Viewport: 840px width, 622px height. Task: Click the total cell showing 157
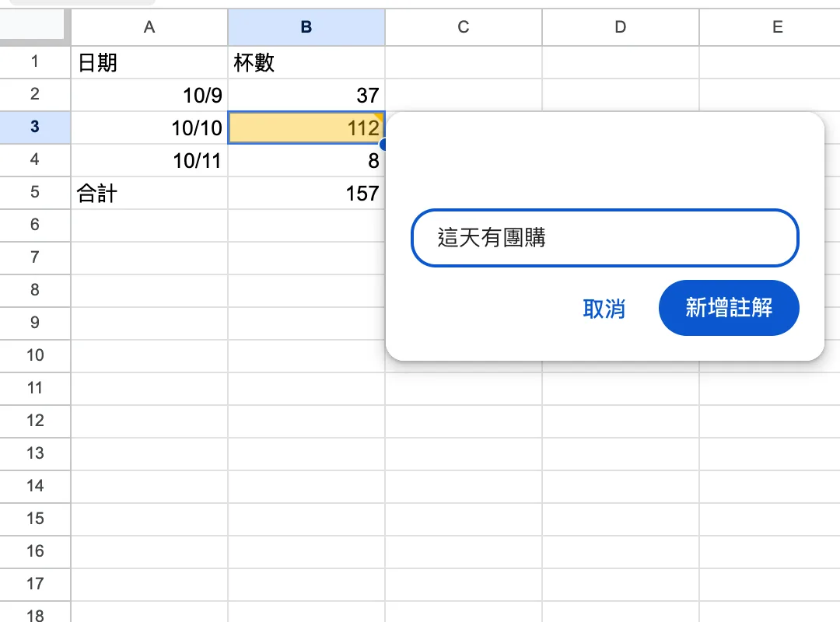(x=306, y=193)
